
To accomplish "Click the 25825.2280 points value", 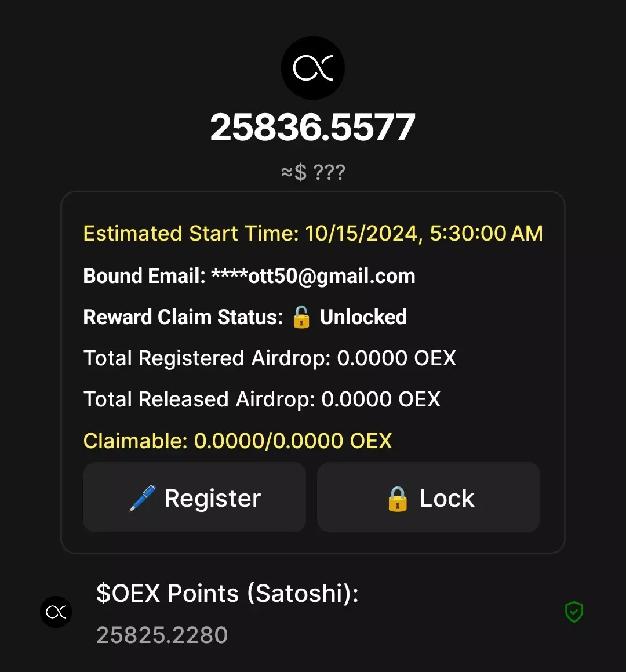I will coord(162,635).
